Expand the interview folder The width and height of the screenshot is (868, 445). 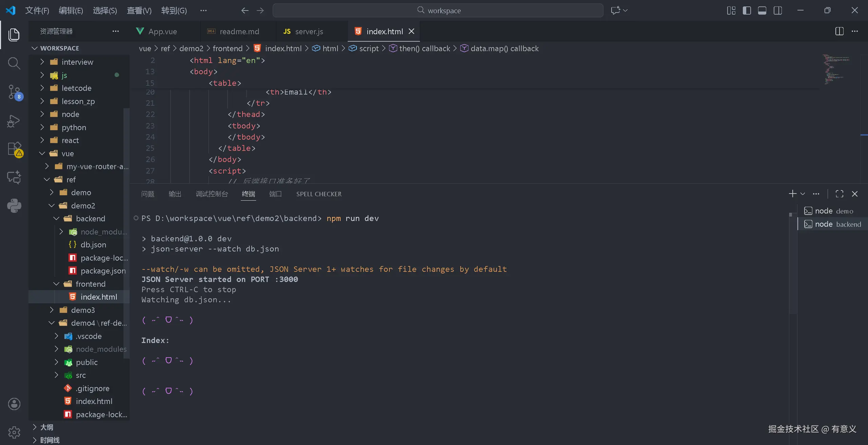pos(77,62)
